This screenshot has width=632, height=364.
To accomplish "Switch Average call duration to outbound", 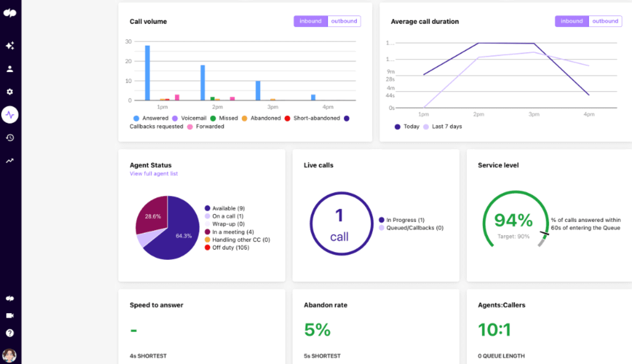I will point(605,21).
